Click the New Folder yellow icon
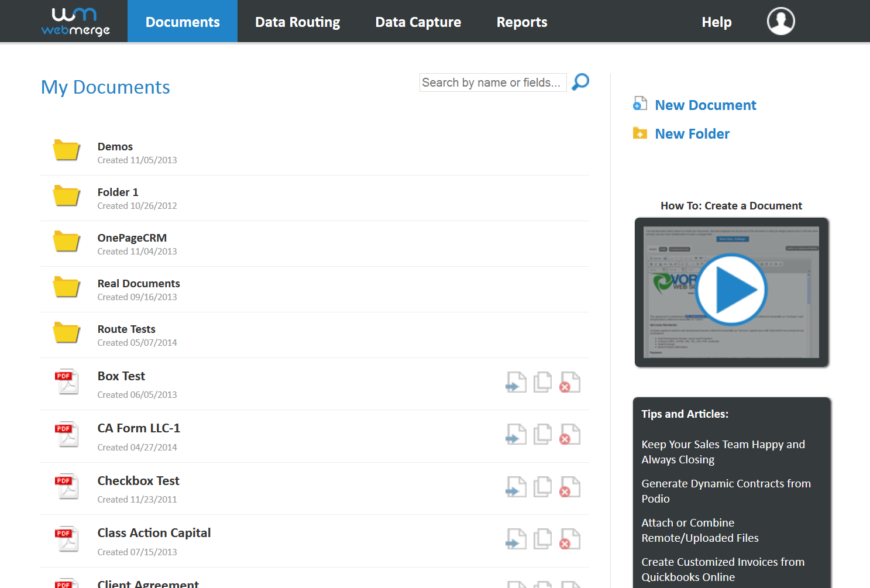Screen dimensions: 870x588 (640, 133)
